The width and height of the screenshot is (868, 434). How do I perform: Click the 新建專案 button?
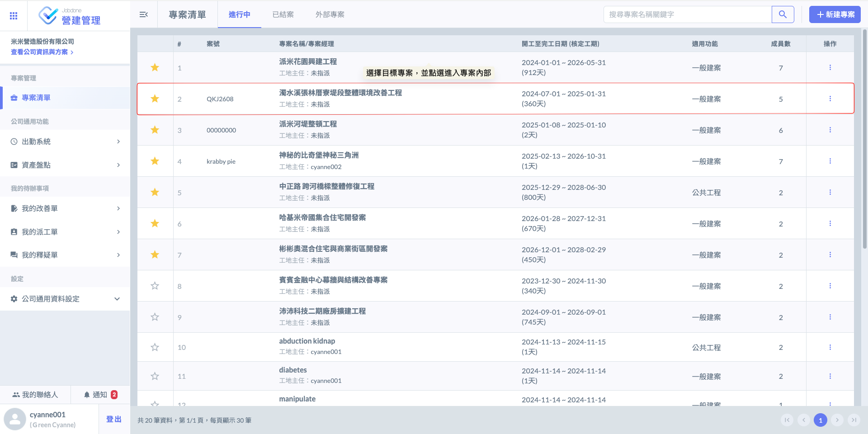point(835,14)
